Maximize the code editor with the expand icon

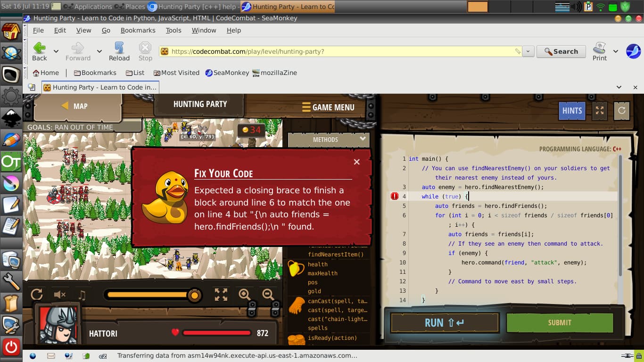[x=600, y=110]
